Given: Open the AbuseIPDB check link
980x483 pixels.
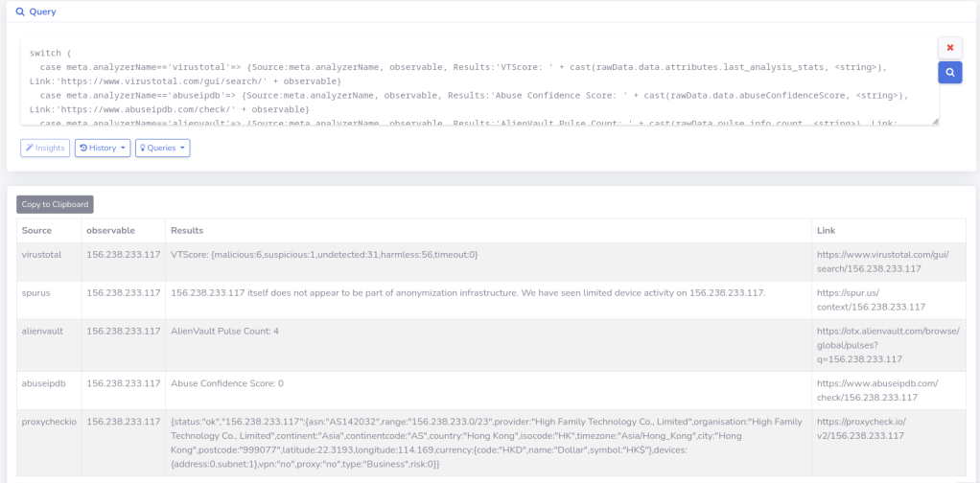Looking at the screenshot, I should 876,390.
